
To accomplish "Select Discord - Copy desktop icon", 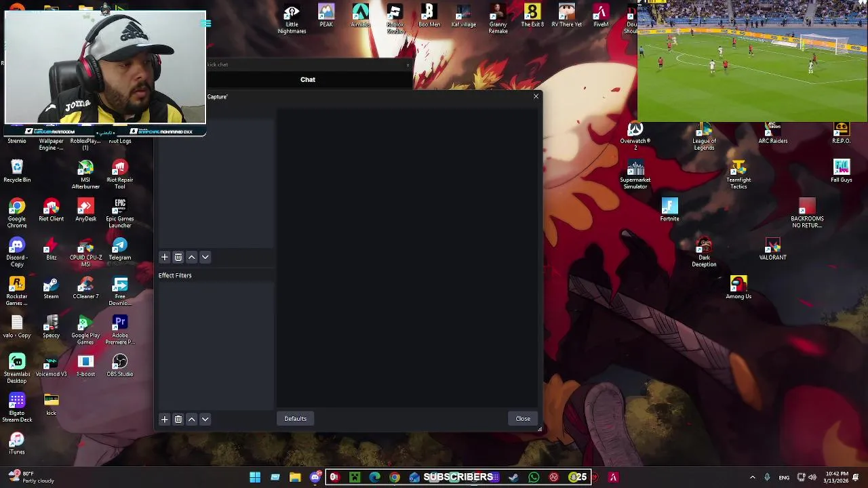I will pos(17,251).
